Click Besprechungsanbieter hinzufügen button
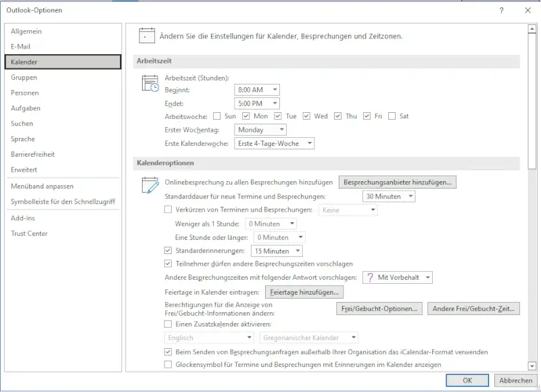This screenshot has height=392, width=541. [398, 182]
